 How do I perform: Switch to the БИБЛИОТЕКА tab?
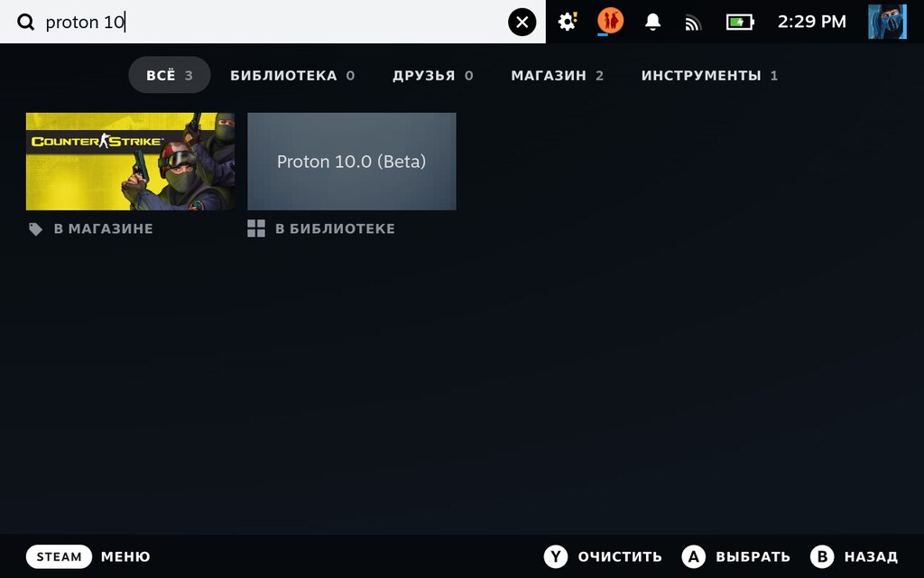click(292, 76)
